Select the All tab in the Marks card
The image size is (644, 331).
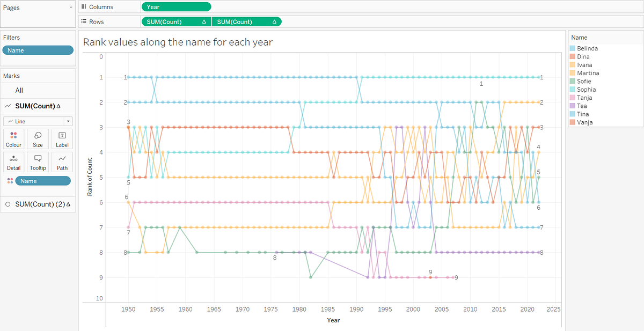tap(18, 90)
